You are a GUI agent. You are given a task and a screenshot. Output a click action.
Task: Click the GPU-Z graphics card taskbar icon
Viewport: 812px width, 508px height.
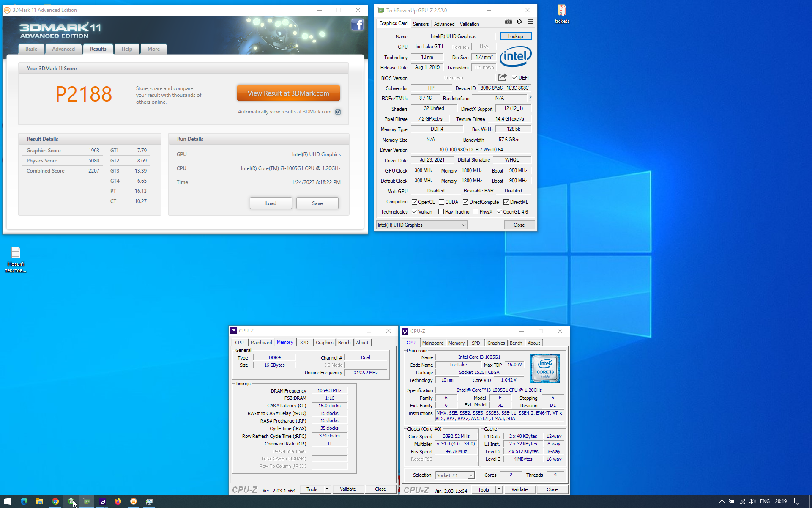(x=87, y=501)
